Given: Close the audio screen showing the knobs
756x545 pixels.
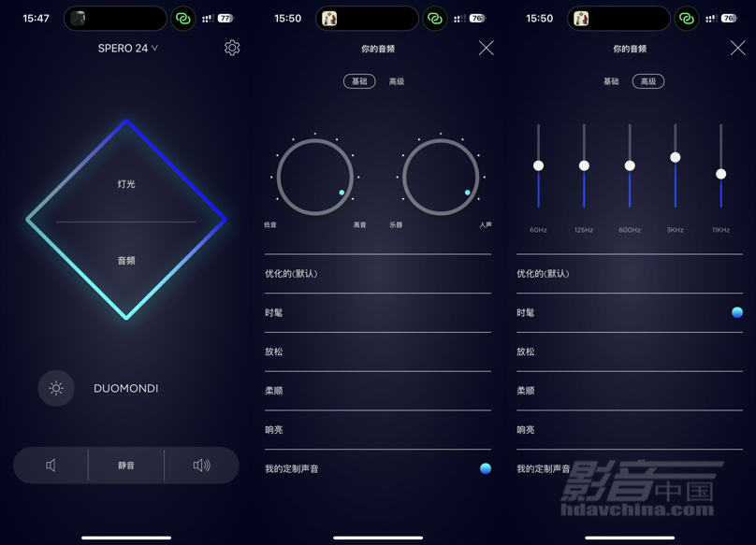Looking at the screenshot, I should [486, 48].
